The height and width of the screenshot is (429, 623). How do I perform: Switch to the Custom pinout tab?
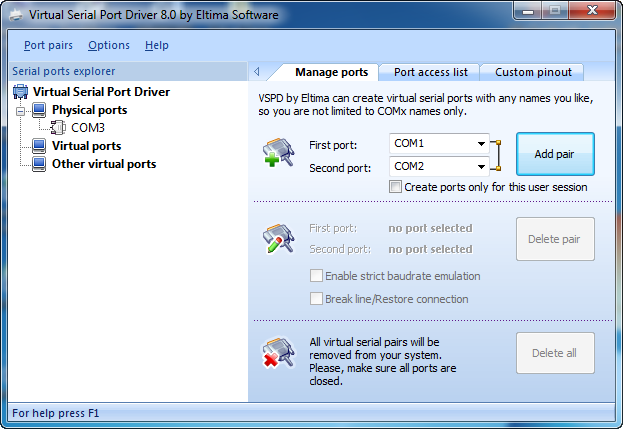[x=533, y=72]
